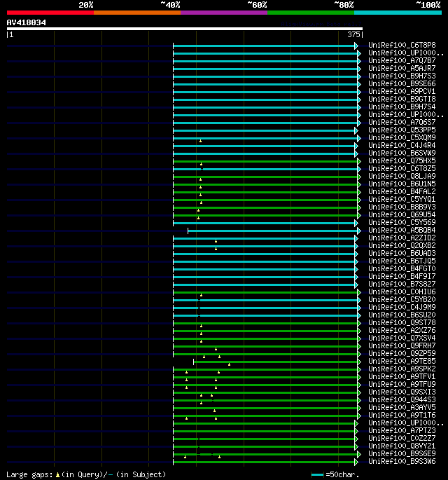Select hit label UniRef100_B6SU20
The image size is (448, 480).
click(402, 315)
